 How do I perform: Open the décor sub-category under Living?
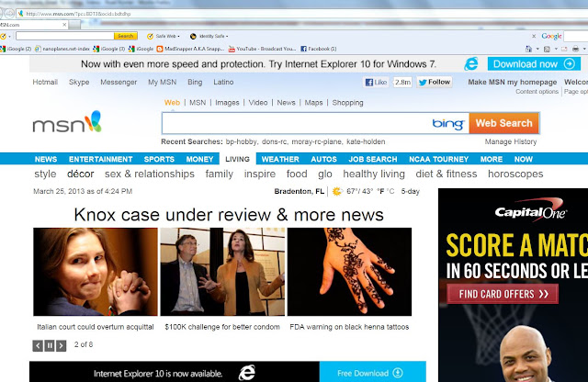pyautogui.click(x=80, y=174)
